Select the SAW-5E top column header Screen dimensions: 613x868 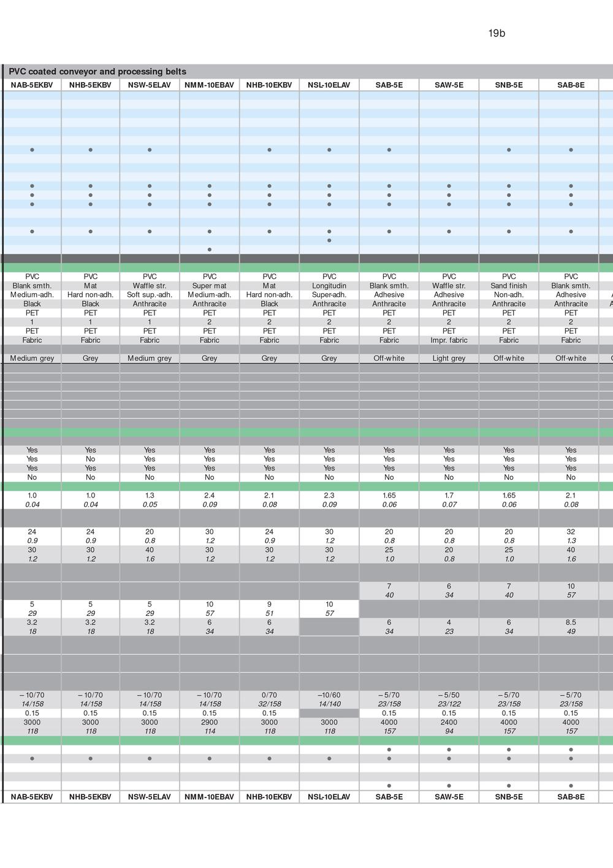pos(449,85)
